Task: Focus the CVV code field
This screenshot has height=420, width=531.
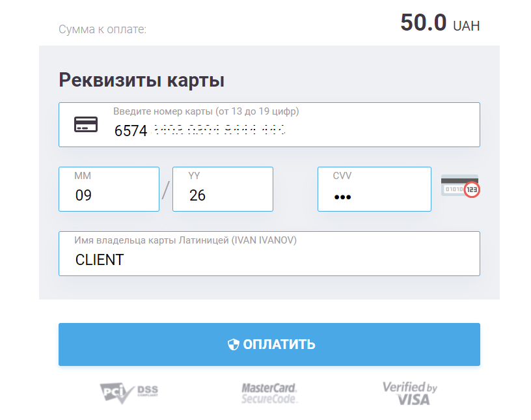Action: pos(375,189)
